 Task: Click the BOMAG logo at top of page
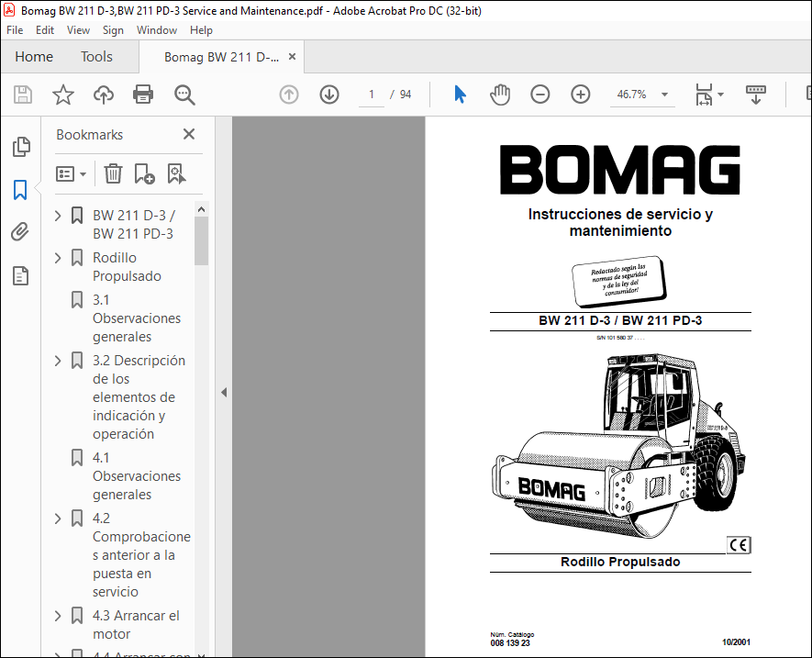pyautogui.click(x=620, y=170)
